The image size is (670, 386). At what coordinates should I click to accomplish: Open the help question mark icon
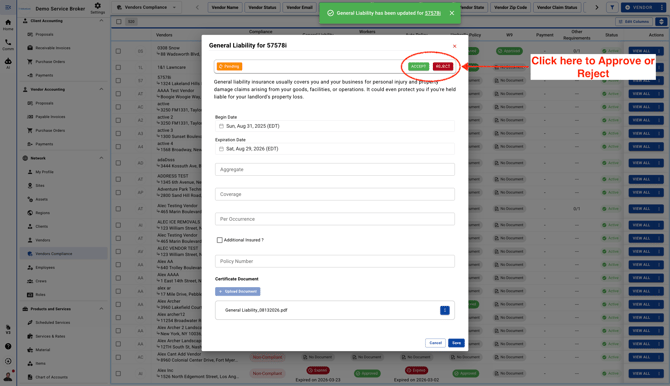[x=8, y=346]
